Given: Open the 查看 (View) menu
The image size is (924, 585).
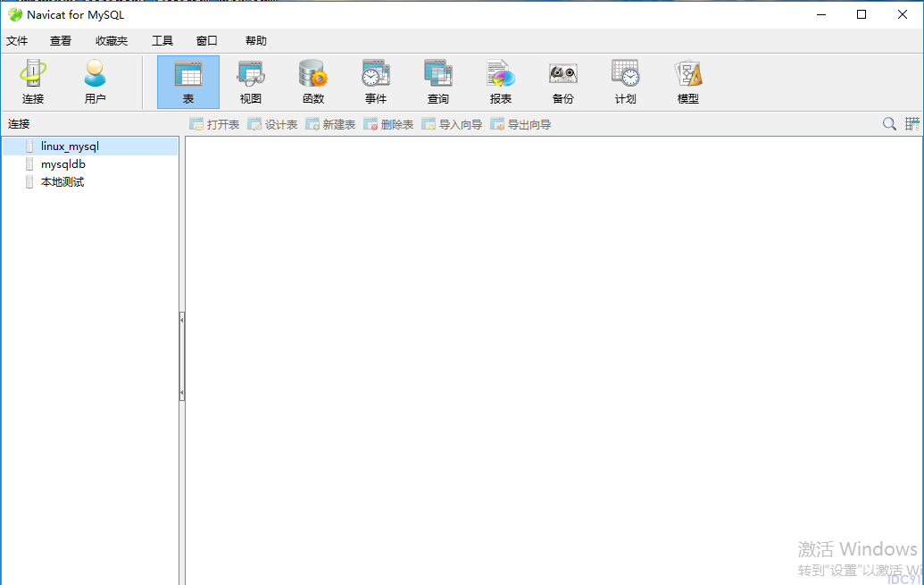Looking at the screenshot, I should [x=61, y=41].
